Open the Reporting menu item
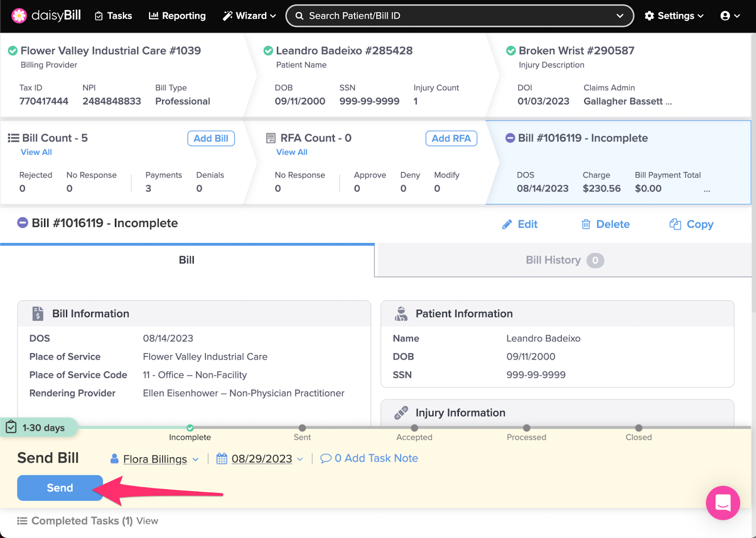Viewport: 756px width, 538px height. tap(177, 16)
